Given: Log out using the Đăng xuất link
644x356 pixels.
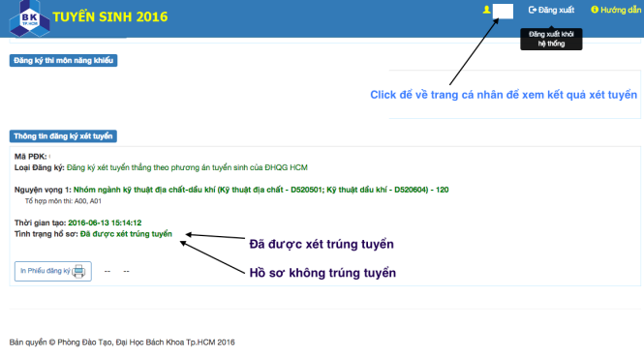Looking at the screenshot, I should point(556,10).
